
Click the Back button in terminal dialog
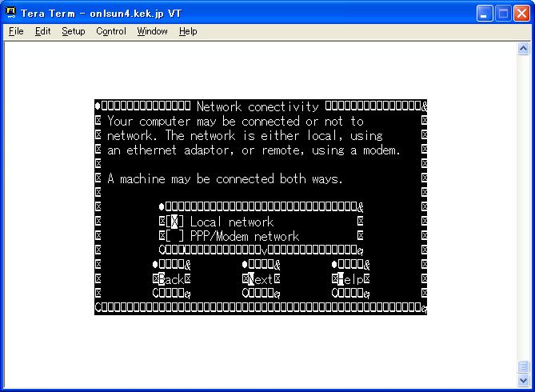[172, 279]
